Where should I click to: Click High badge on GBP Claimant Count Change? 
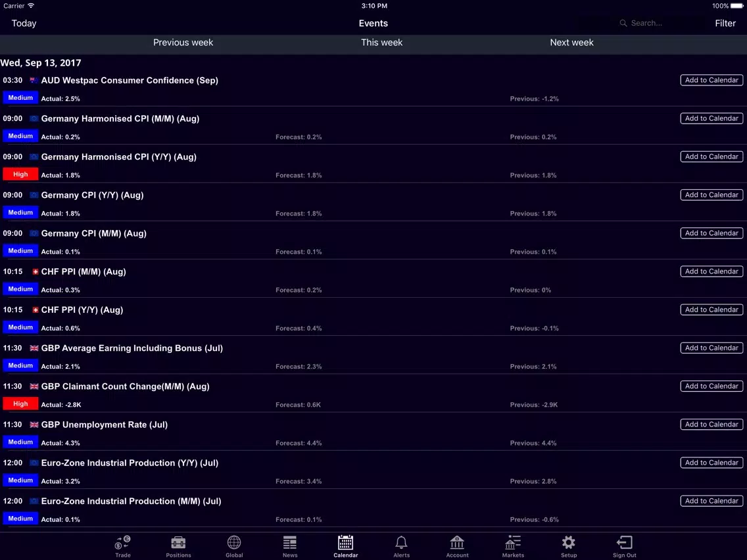point(20,404)
